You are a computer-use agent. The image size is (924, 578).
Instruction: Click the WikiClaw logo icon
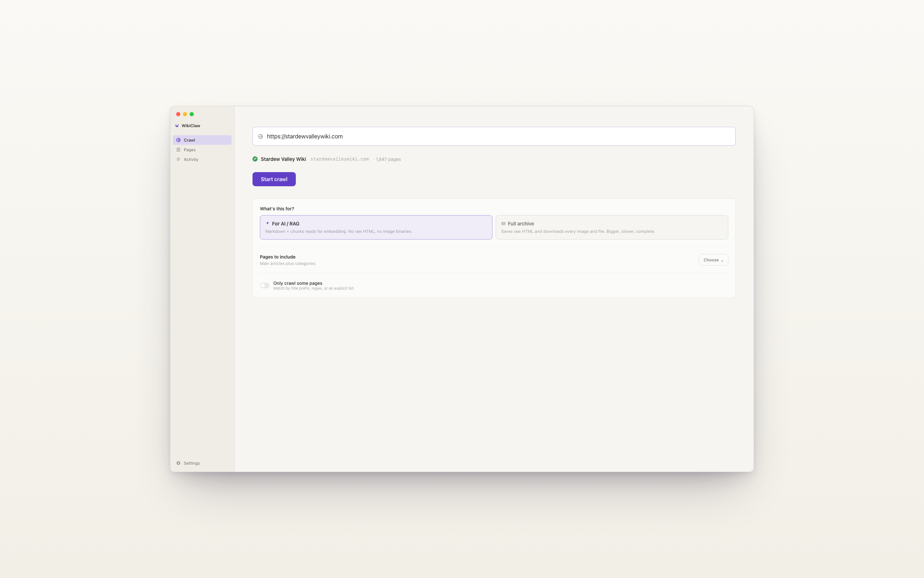pos(177,126)
